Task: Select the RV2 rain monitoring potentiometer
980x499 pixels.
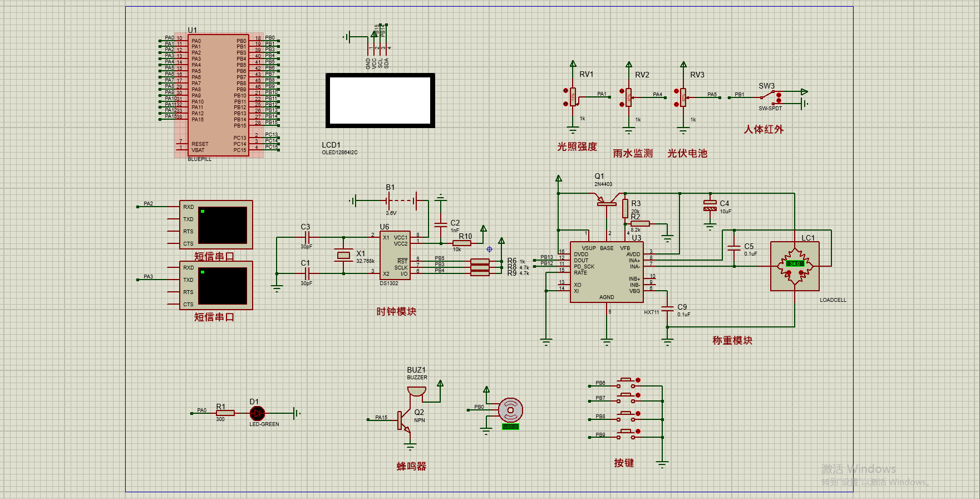Action: pos(628,97)
